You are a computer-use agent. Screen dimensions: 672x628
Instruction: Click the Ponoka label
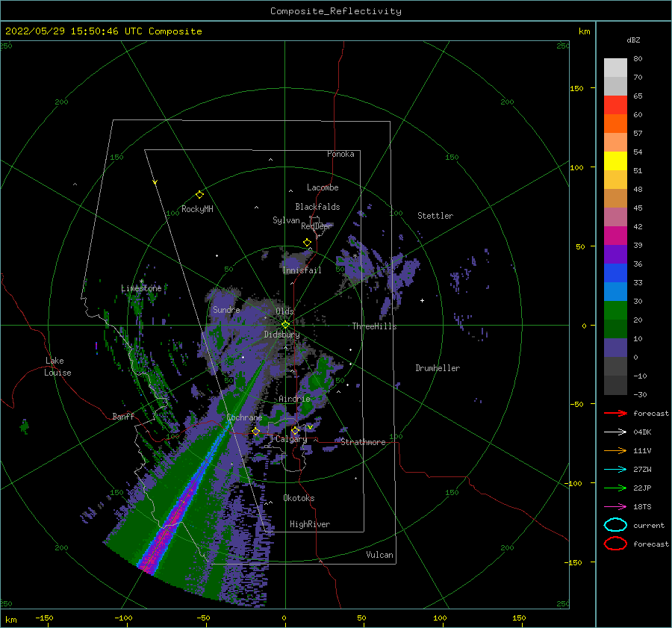click(x=340, y=154)
